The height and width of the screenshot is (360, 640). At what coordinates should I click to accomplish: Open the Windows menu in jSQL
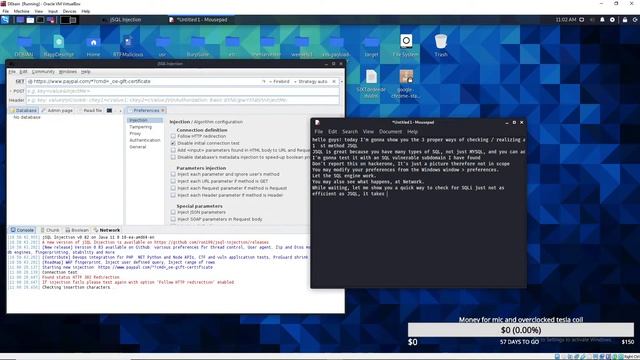pyautogui.click(x=68, y=72)
